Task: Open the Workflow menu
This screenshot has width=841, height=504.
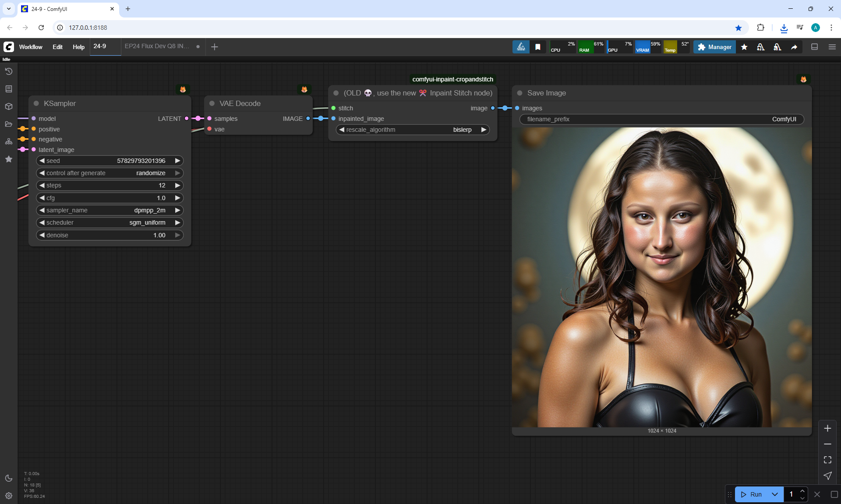Action: [x=31, y=47]
